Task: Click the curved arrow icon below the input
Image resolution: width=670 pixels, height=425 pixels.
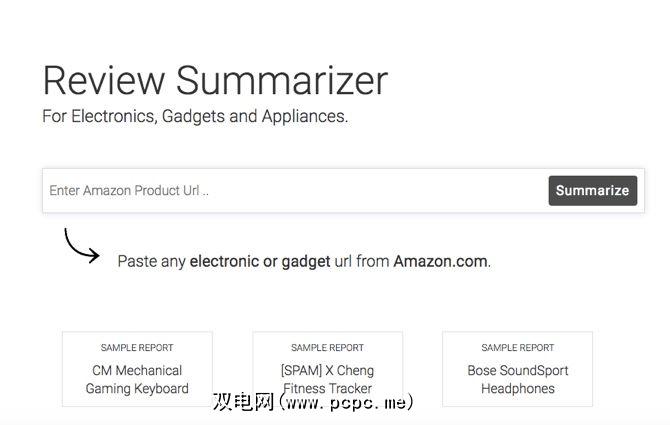Action: coord(81,246)
